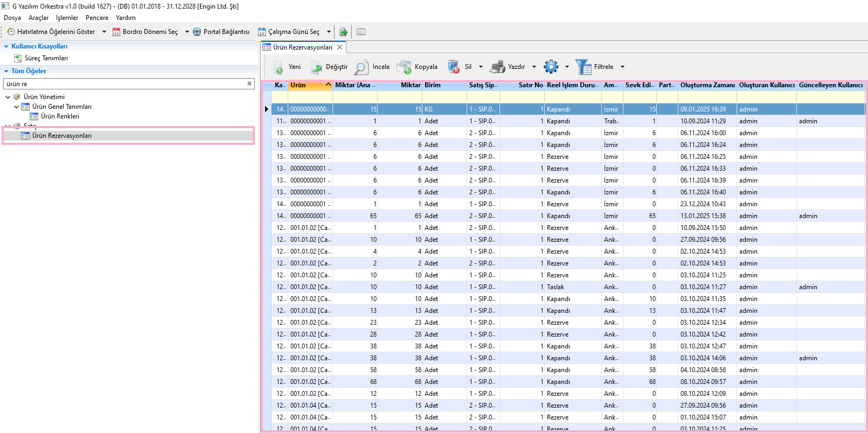The width and height of the screenshot is (868, 433).
Task: Open the İşlemler menu
Action: (67, 18)
